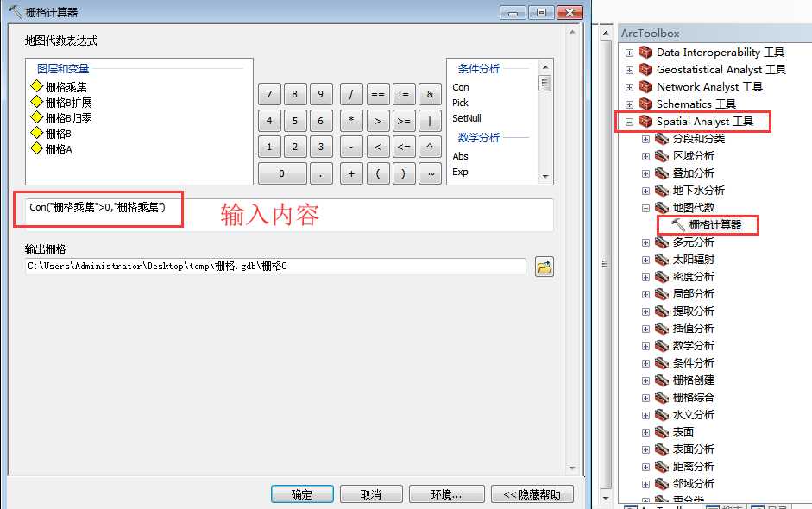Click the 地下水分析 toolset icon

pos(661,191)
